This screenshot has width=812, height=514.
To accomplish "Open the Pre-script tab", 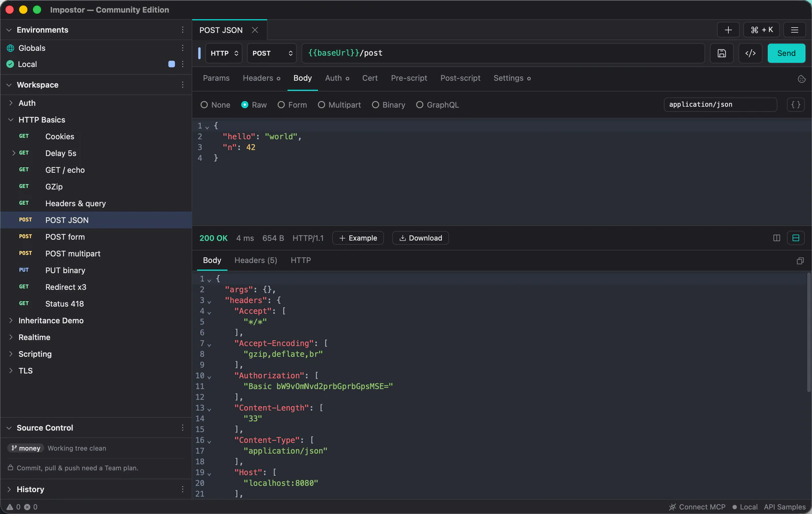I will (x=409, y=78).
